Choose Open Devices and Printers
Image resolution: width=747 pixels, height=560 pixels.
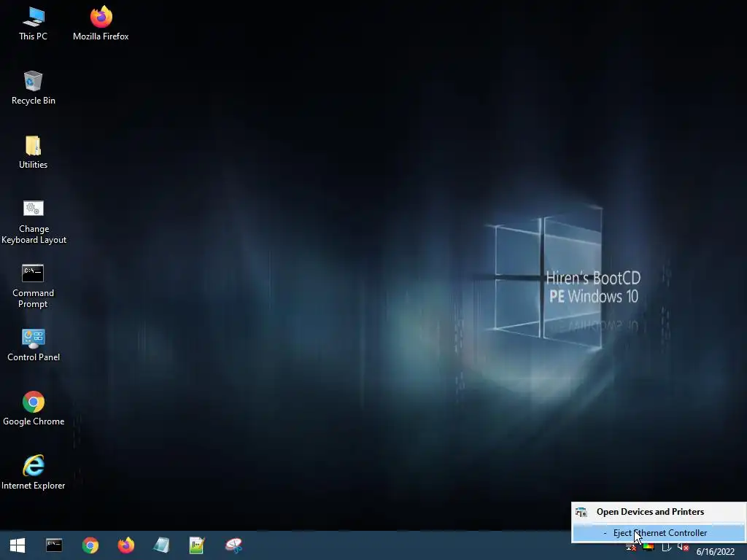[x=659, y=512]
